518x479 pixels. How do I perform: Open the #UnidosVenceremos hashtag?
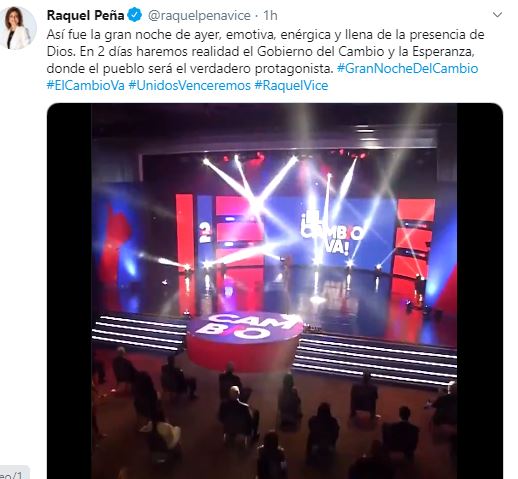click(x=189, y=85)
